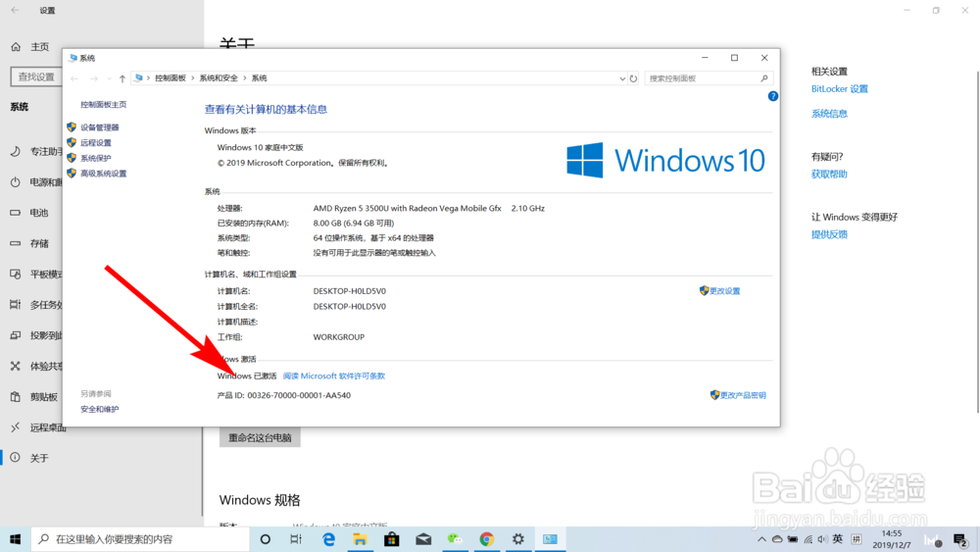The width and height of the screenshot is (980, 552).
Task: Open recent locations dropdown arrow
Action: point(109,78)
